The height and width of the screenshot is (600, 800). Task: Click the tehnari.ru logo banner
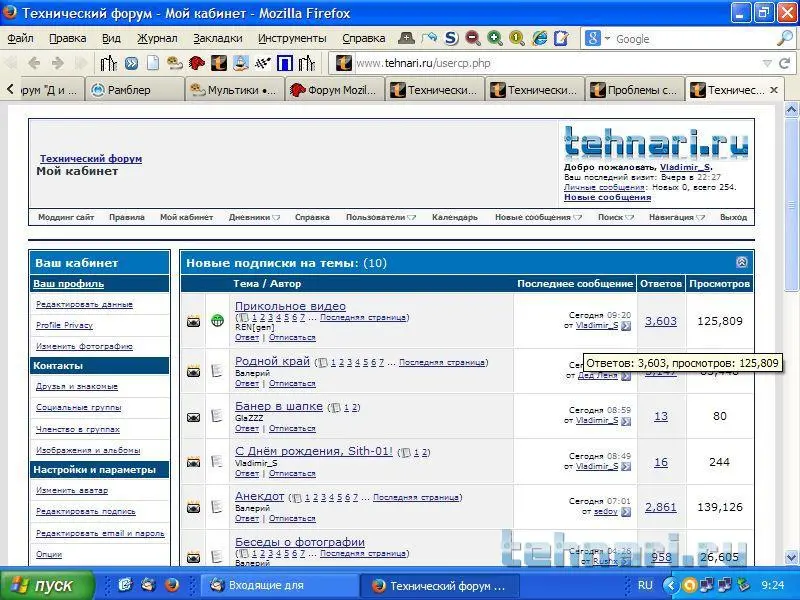pyautogui.click(x=656, y=141)
